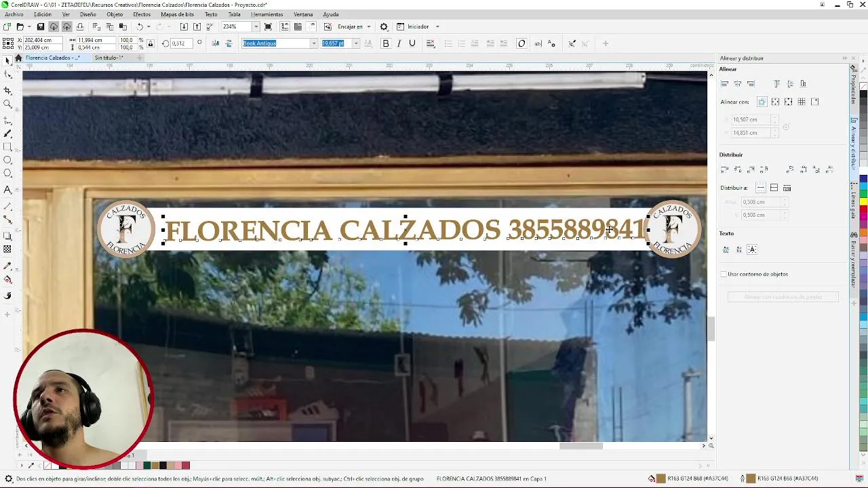
Task: Select the Drop Shadow tool
Action: [x=7, y=236]
